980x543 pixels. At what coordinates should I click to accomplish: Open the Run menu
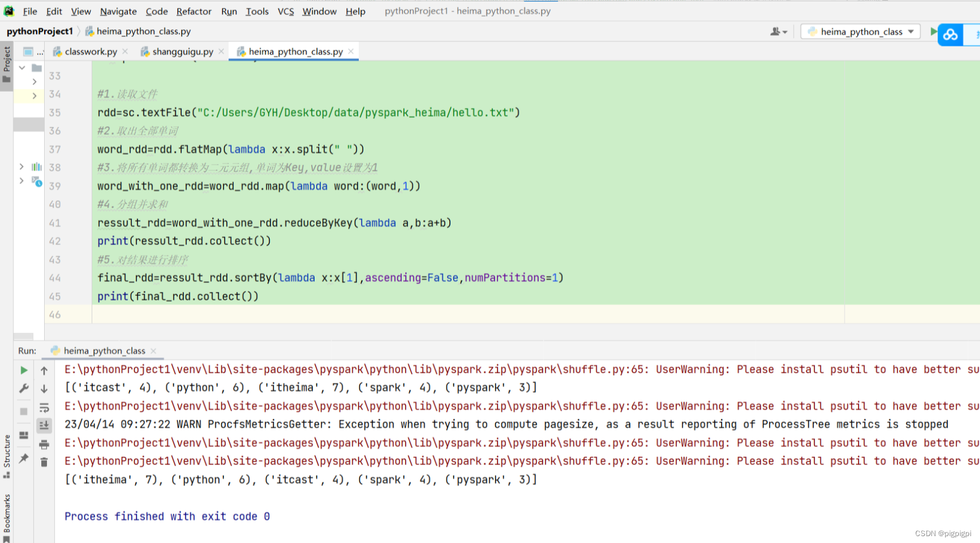point(229,11)
